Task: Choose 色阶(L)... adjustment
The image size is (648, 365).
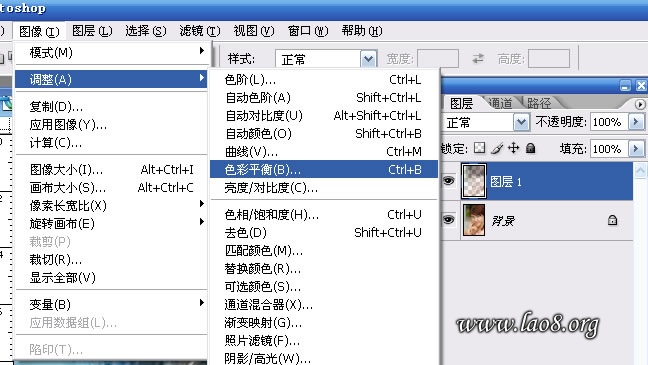Action: click(x=324, y=79)
